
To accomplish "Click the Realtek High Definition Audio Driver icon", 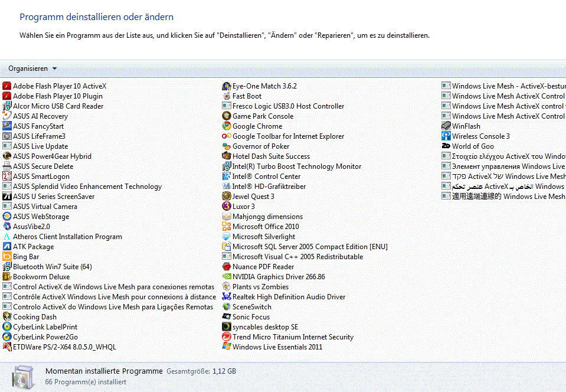I will pos(226,297).
